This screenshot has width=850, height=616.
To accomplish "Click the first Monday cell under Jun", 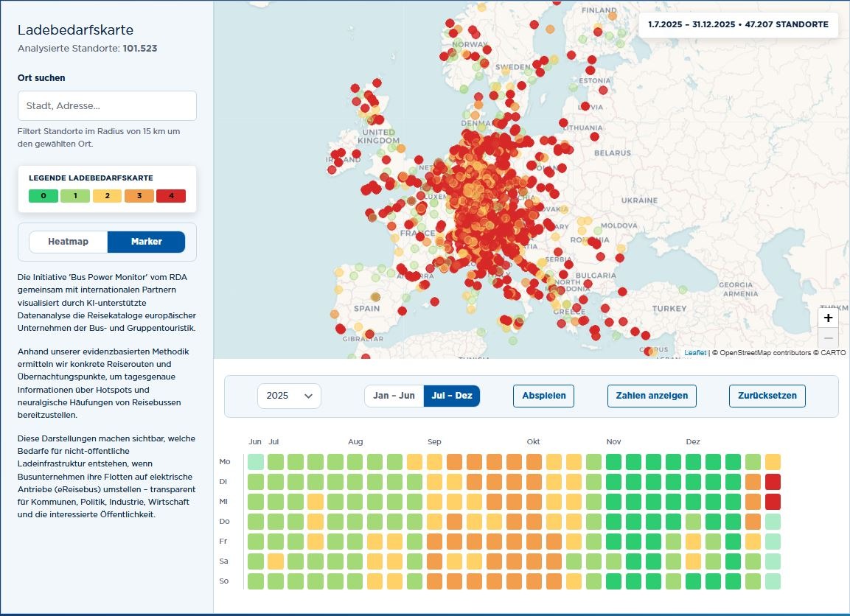I will pos(255,462).
